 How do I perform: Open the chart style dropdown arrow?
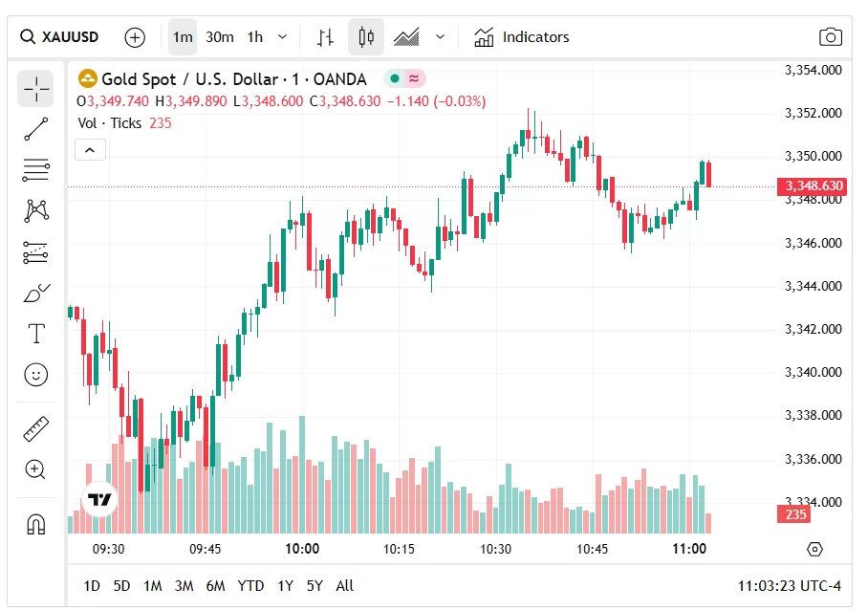(440, 37)
